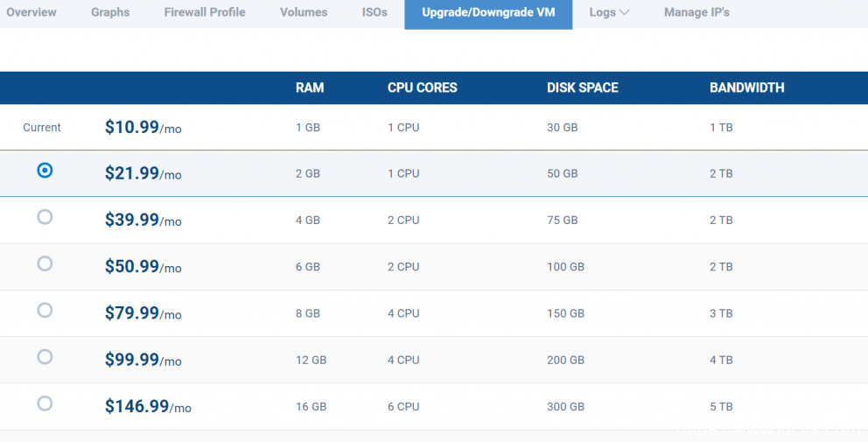
Task: Open the Manage IP's tab
Action: tap(696, 12)
